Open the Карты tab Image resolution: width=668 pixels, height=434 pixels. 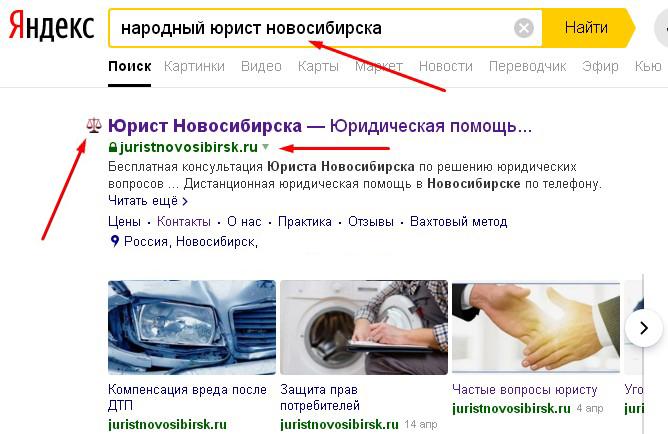[x=318, y=66]
